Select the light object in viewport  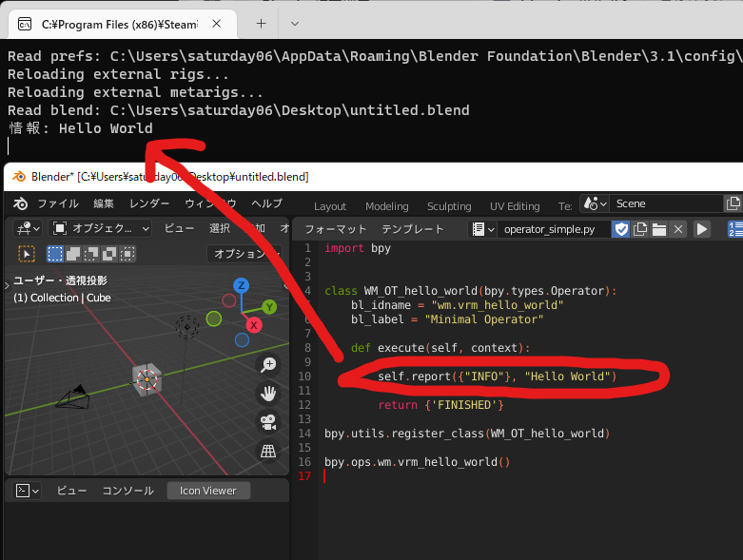coord(187,327)
